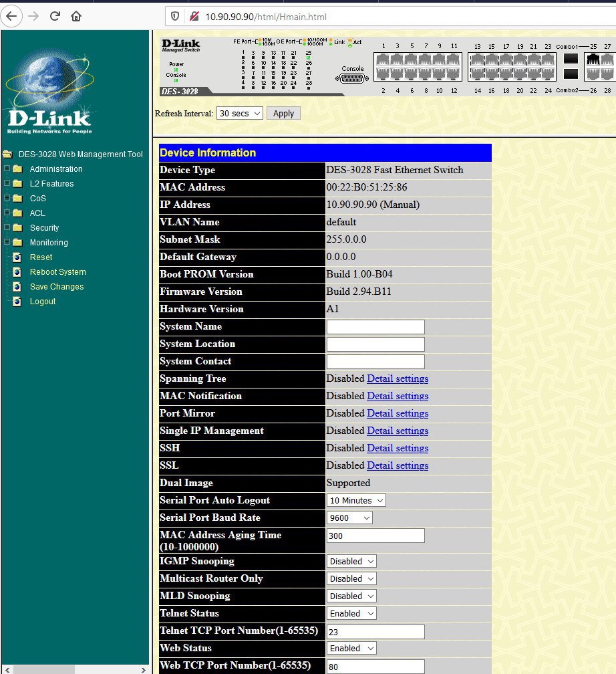Viewport: 616px width, 674px height.
Task: Select the CoS menu item
Action: (x=38, y=198)
